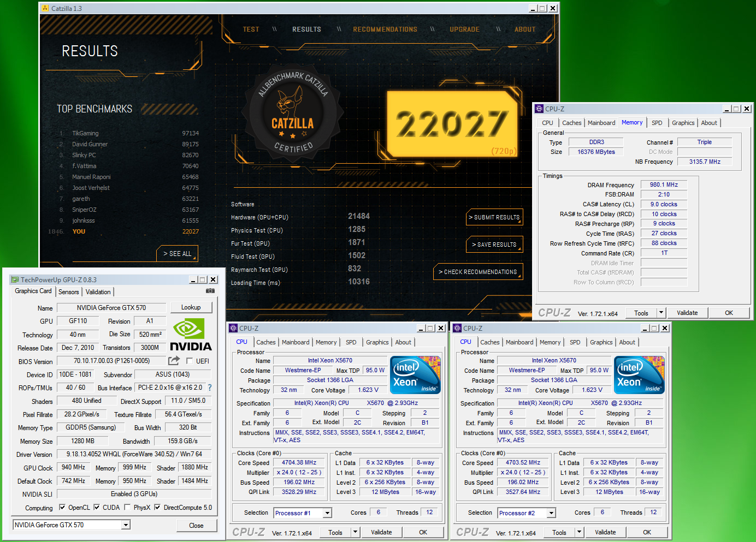Click the GPU Name field NVIDIA GeForce GTX 570
Image resolution: width=756 pixels, height=542 pixels.
111,308
